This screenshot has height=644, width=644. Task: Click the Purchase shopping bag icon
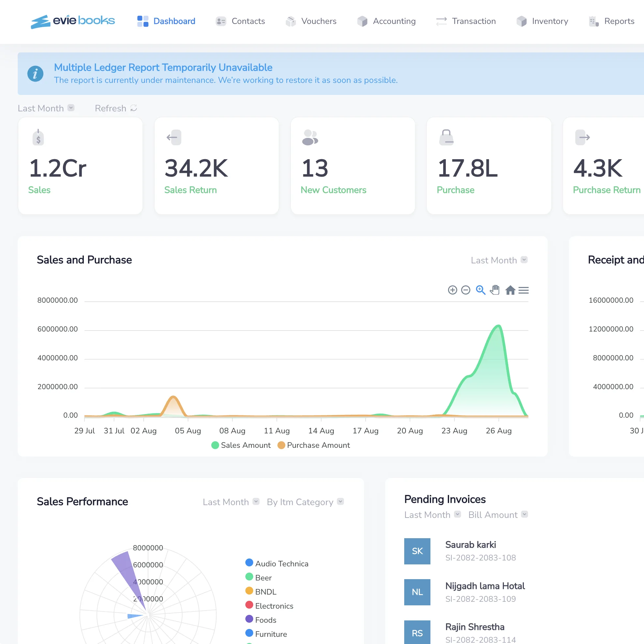(x=446, y=137)
